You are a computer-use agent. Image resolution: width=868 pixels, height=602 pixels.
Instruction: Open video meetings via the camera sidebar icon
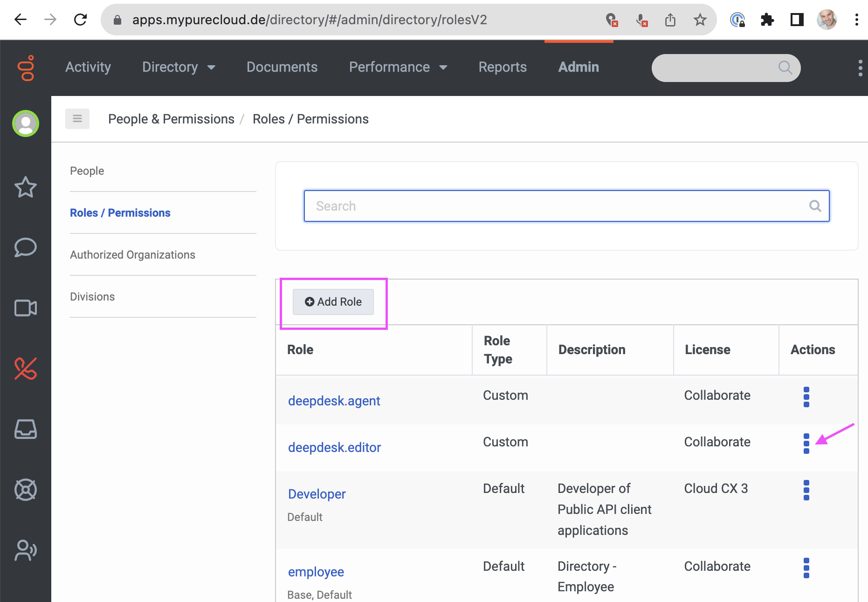26,308
